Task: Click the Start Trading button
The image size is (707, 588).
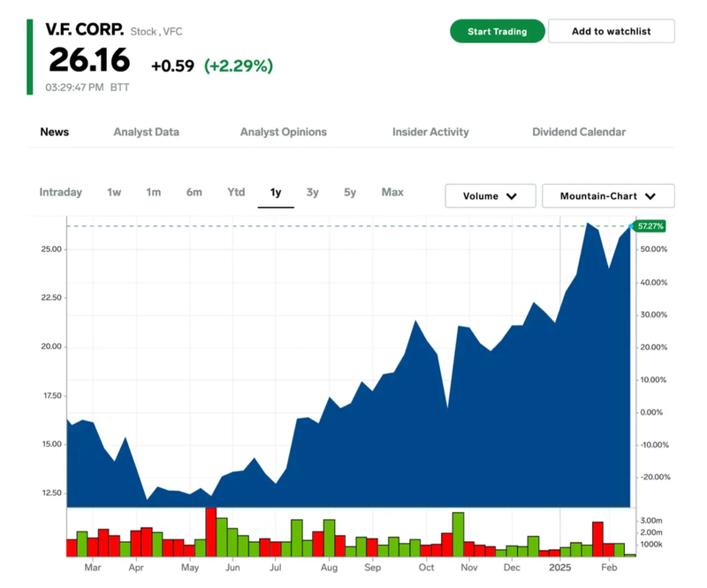Action: [497, 31]
